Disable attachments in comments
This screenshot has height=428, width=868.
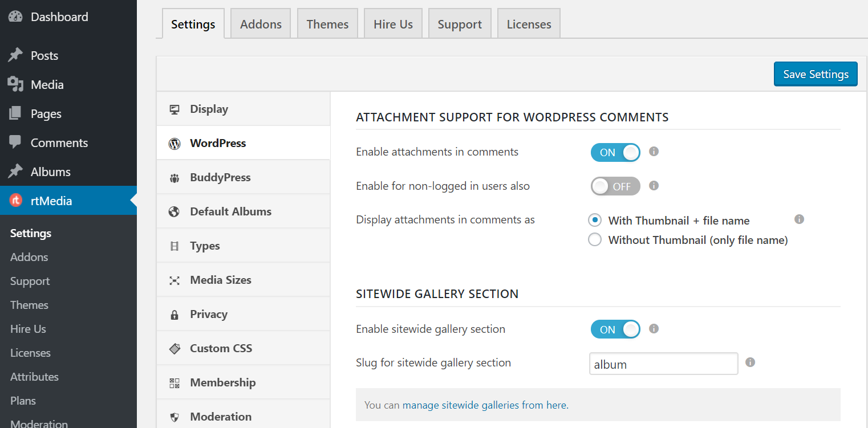[615, 152]
